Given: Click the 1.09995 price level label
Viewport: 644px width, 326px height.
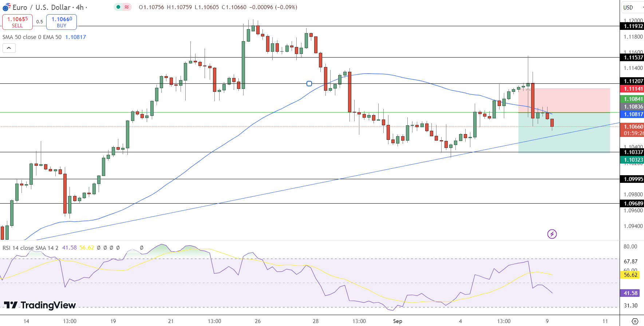Looking at the screenshot, I should click(632, 179).
